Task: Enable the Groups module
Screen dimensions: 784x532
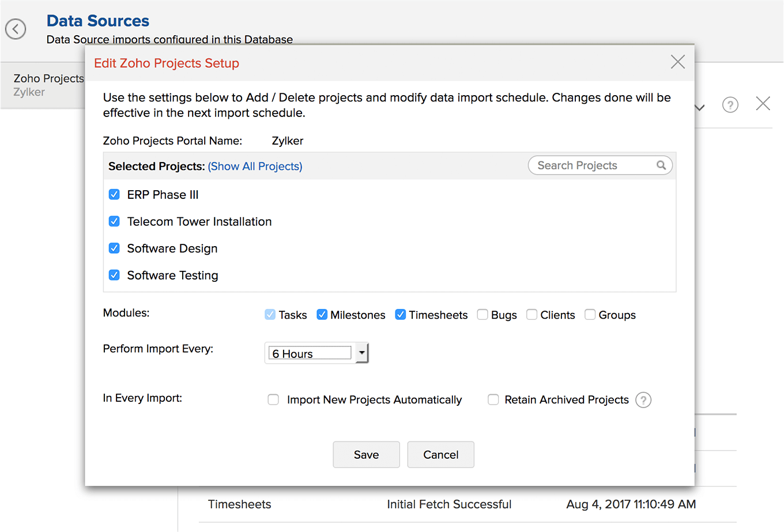Action: (x=590, y=315)
